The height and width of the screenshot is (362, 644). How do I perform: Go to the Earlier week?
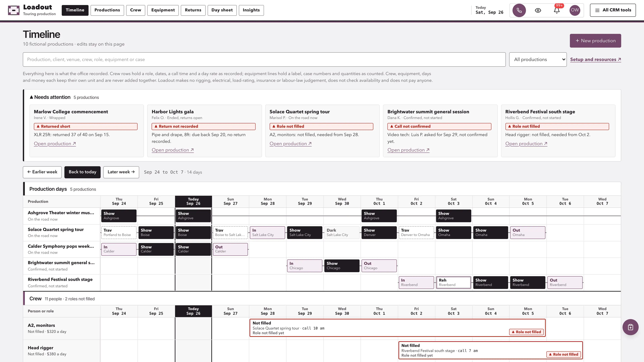point(42,172)
